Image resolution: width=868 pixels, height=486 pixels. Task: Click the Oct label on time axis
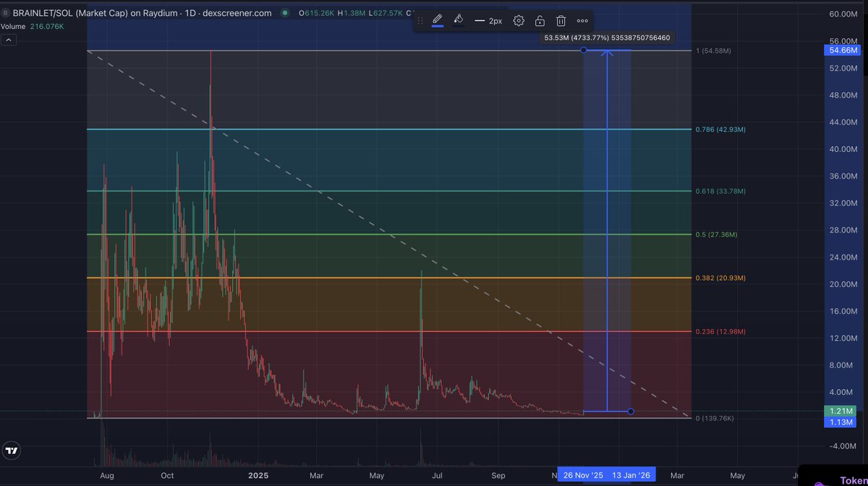(x=167, y=476)
